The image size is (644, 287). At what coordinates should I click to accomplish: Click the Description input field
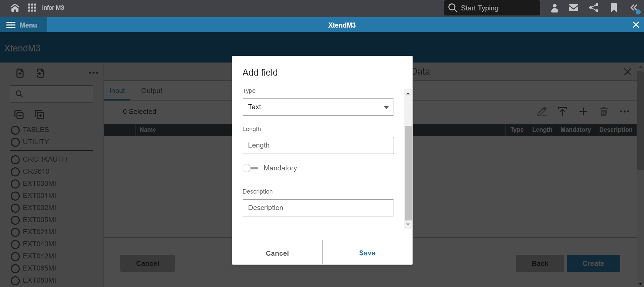[x=318, y=208]
